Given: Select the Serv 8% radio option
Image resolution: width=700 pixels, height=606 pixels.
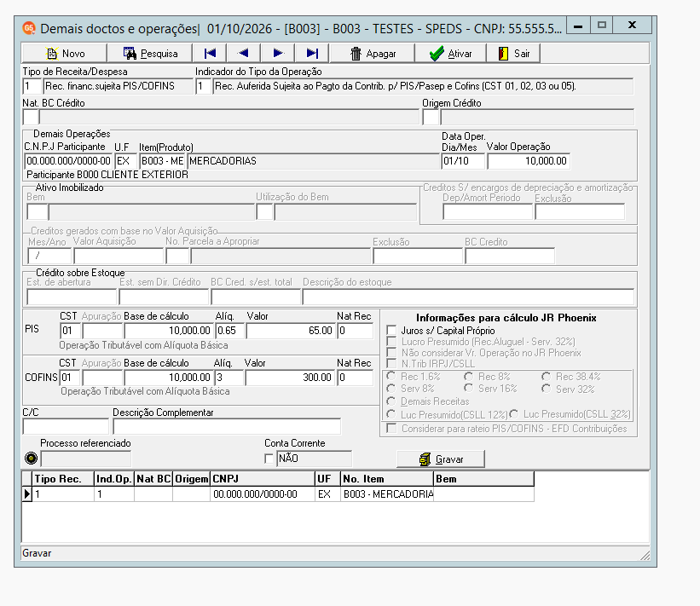Looking at the screenshot, I should [x=391, y=389].
